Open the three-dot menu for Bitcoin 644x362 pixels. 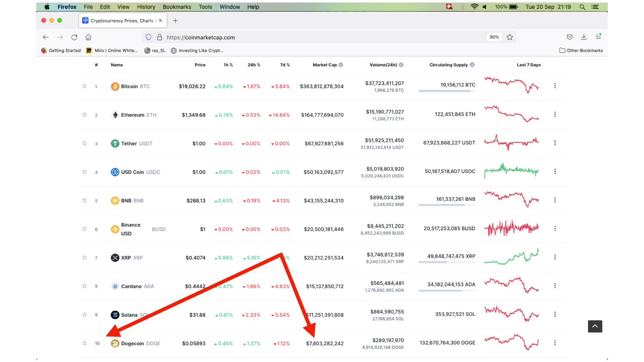555,86
